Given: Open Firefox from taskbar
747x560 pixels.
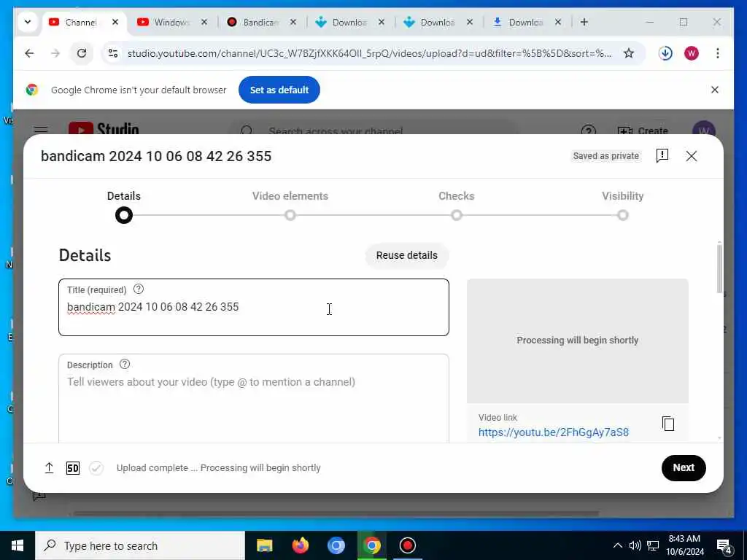Looking at the screenshot, I should [x=300, y=545].
